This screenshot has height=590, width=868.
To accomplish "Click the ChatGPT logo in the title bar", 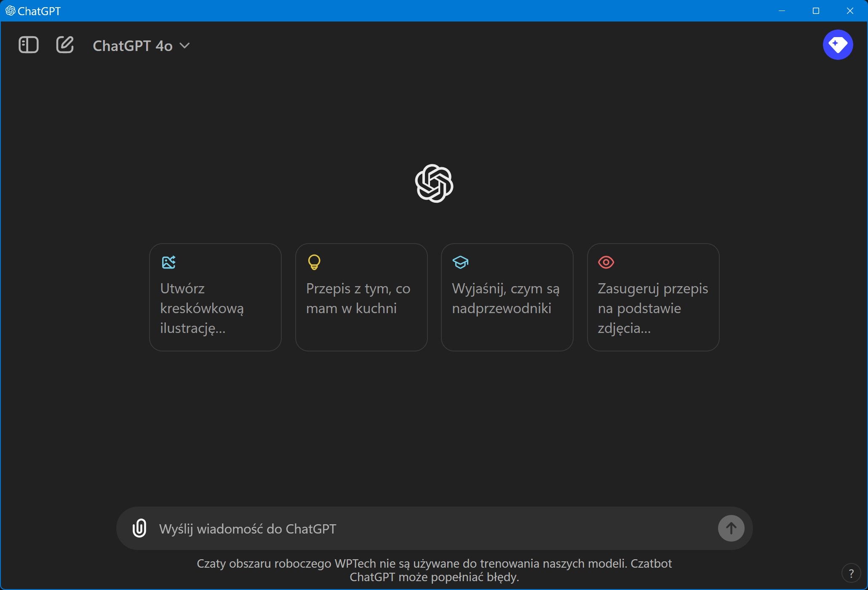I will point(11,11).
